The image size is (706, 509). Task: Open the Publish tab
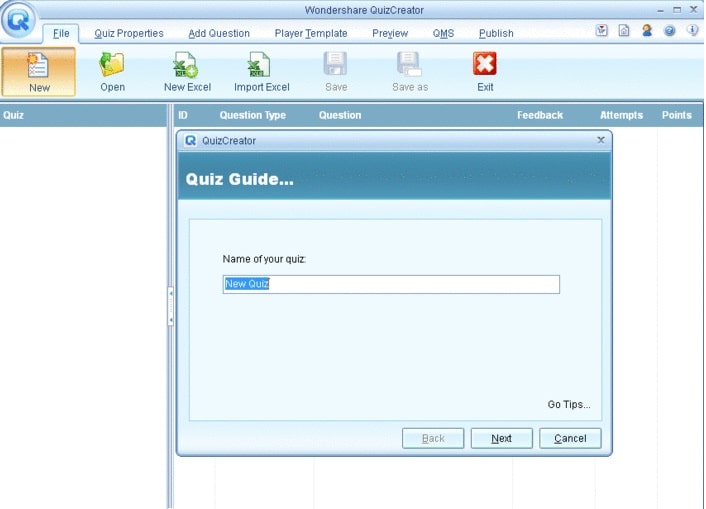[496, 33]
